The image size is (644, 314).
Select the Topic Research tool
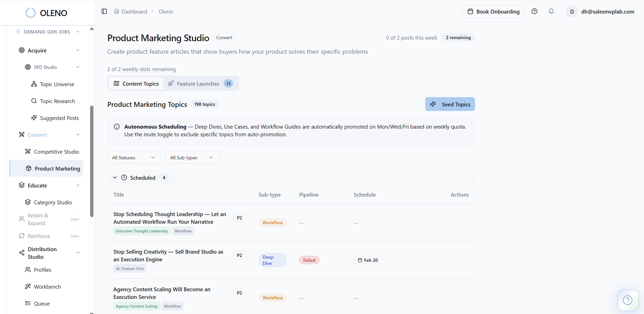[57, 101]
